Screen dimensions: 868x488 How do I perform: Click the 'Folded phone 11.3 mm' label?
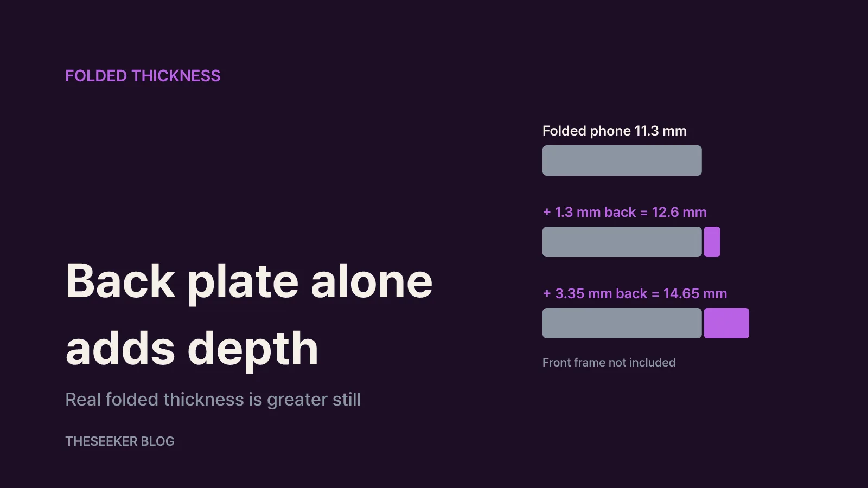pyautogui.click(x=615, y=131)
